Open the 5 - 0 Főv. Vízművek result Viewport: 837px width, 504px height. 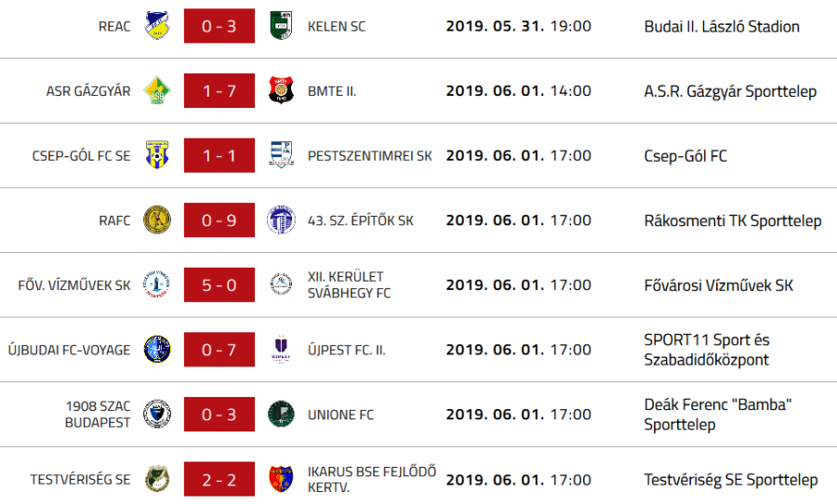pos(219,285)
